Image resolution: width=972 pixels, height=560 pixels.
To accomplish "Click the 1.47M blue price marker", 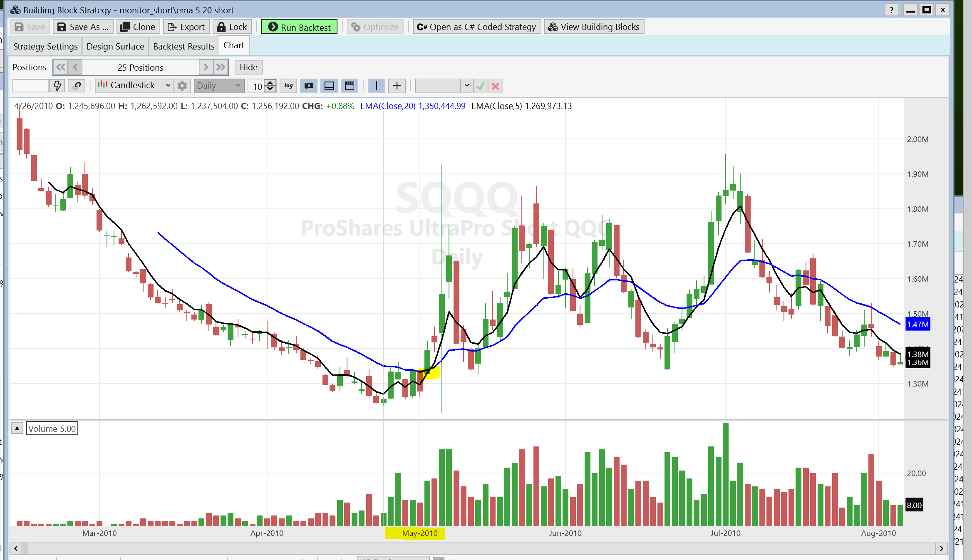I will [918, 325].
